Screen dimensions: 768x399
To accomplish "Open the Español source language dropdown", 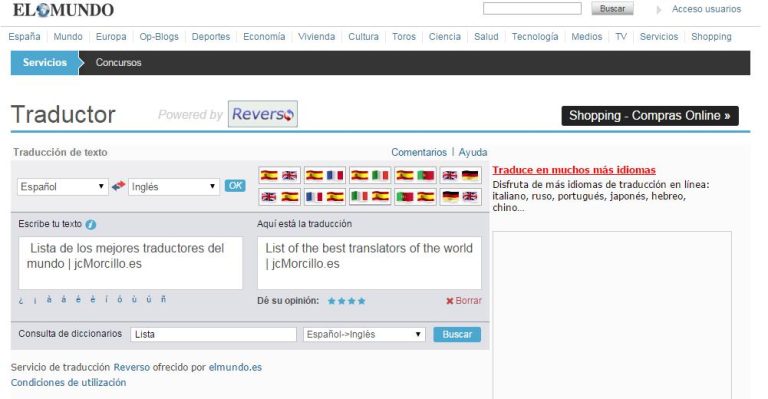I will tap(62, 187).
